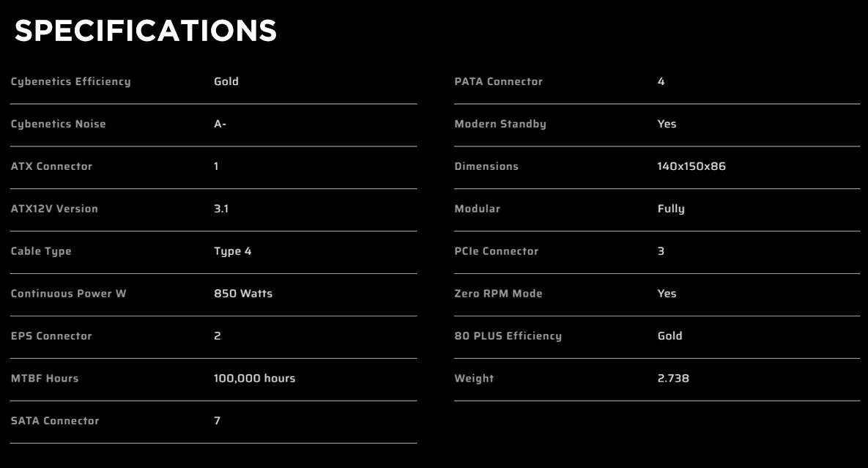The width and height of the screenshot is (868, 468).
Task: Select the Weight 2.738 value
Action: click(x=673, y=379)
